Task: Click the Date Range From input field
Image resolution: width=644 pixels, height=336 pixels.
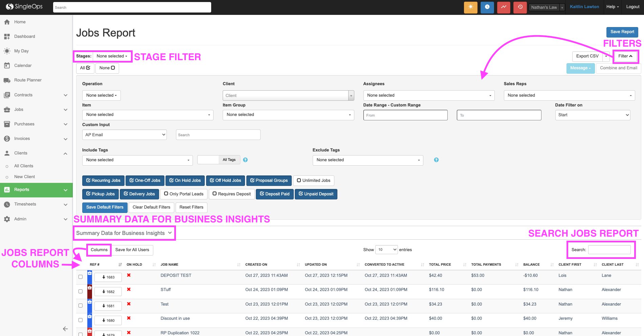Action: [x=405, y=115]
